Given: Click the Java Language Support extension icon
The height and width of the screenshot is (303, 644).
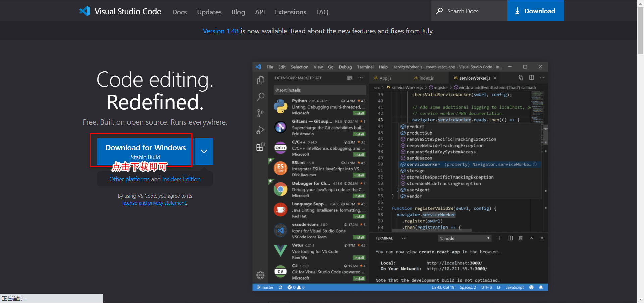Looking at the screenshot, I should [x=280, y=210].
